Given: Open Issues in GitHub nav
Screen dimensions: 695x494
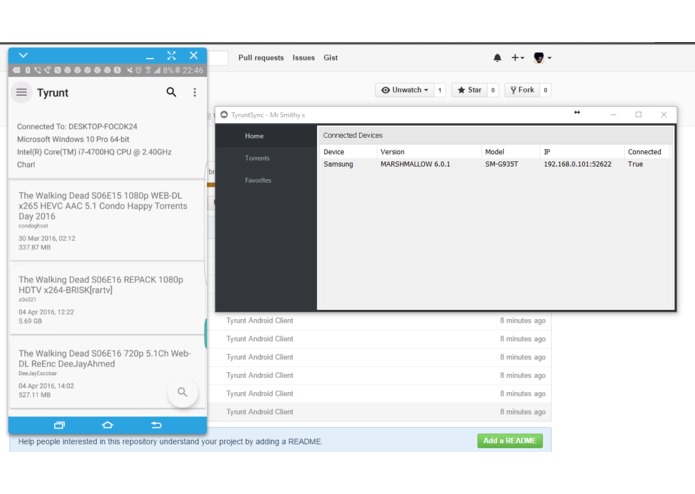Looking at the screenshot, I should pyautogui.click(x=304, y=58).
